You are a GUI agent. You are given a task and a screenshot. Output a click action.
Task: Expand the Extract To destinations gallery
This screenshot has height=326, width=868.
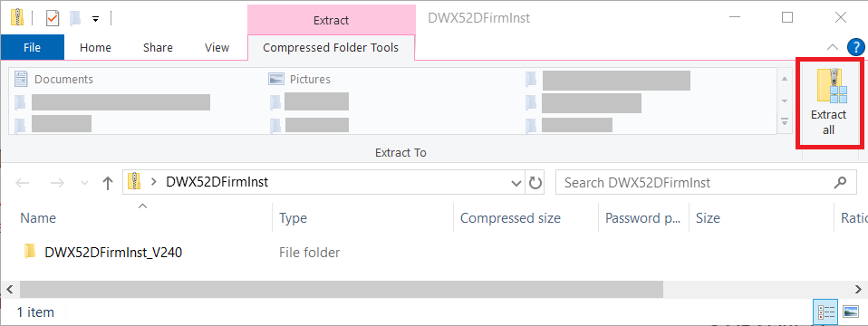pos(785,122)
